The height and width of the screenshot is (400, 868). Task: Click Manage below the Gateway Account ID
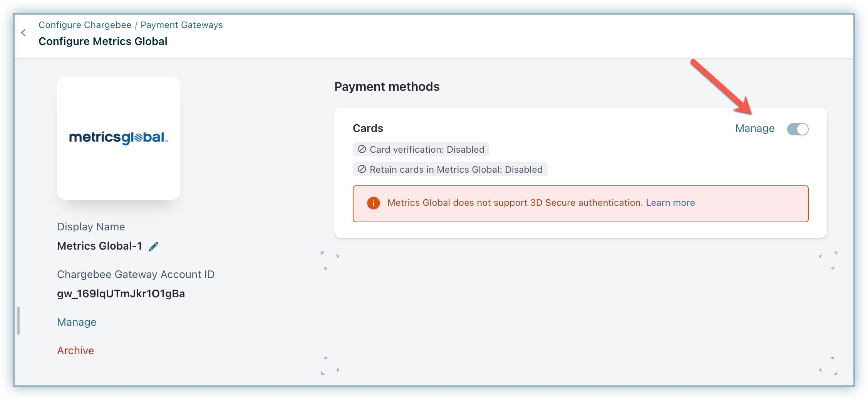(77, 322)
